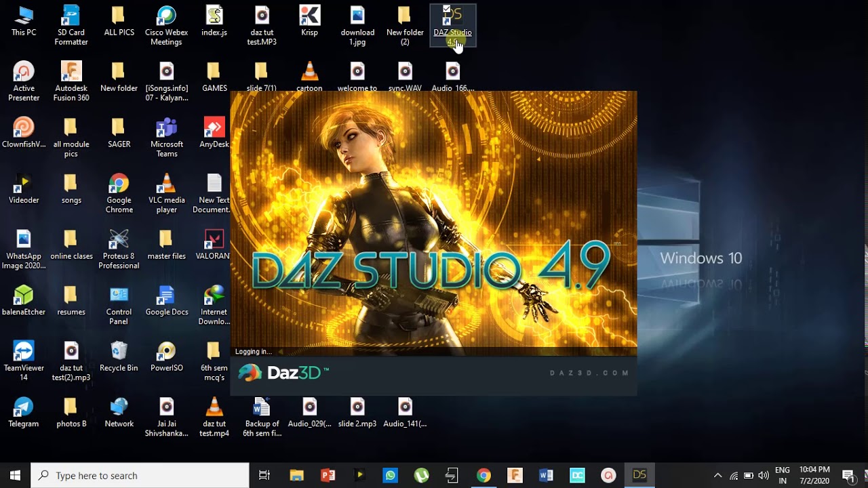Switch to Chrome on the taskbar

tap(484, 475)
